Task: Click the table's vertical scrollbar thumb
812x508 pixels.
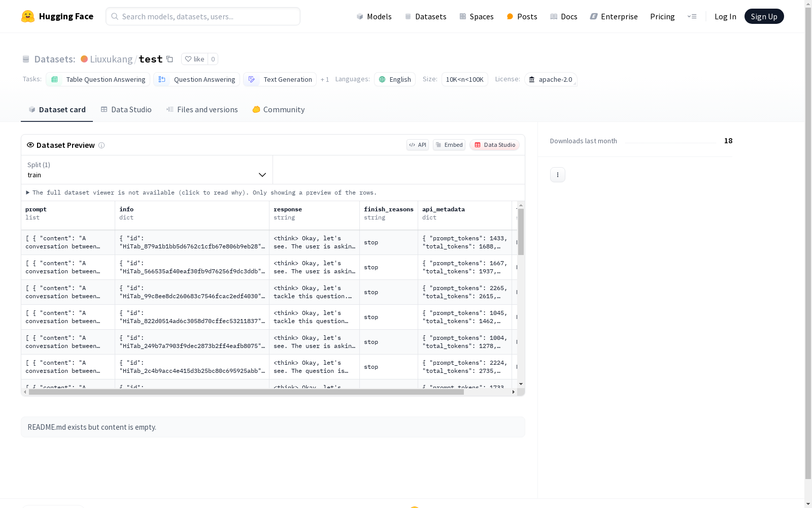Action: pyautogui.click(x=521, y=232)
